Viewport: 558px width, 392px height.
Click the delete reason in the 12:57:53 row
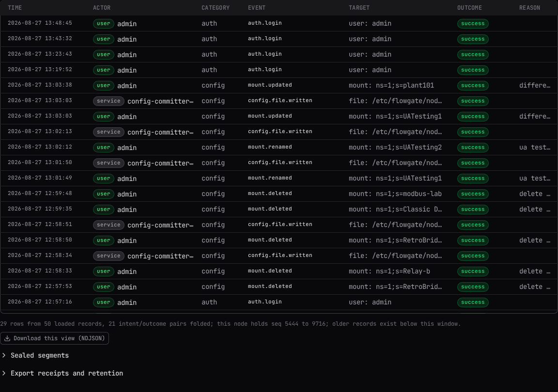coord(535,286)
